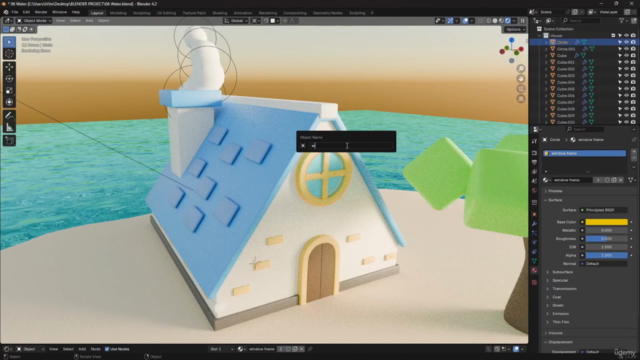Screen dimensions: 640x360
Task: Open Global transform orientation dropdown
Action: (236, 20)
